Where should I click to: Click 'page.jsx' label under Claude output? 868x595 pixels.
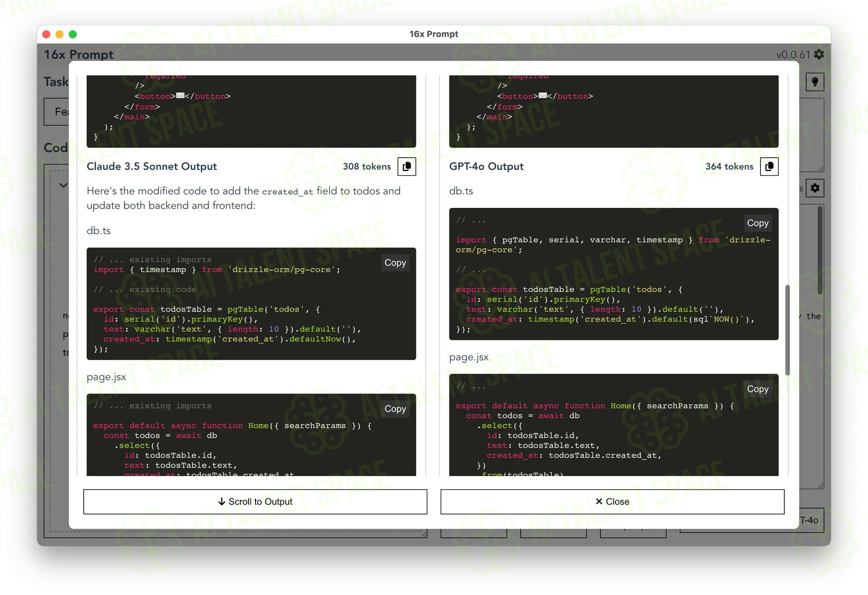pyautogui.click(x=106, y=377)
